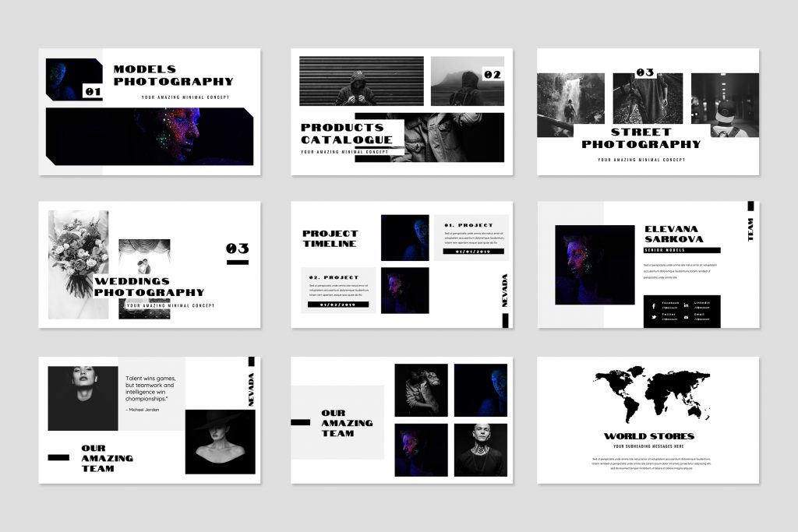Click the '03' number on Weddings Photography slide
Viewport: 798px width, 532px height.
point(237,248)
